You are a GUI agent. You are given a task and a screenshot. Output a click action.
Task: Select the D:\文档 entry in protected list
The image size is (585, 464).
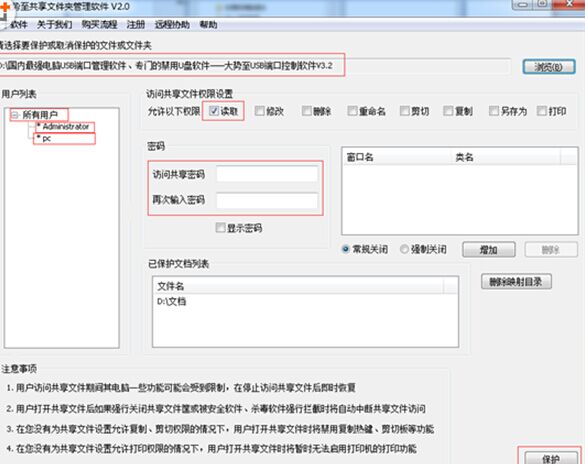pos(172,301)
